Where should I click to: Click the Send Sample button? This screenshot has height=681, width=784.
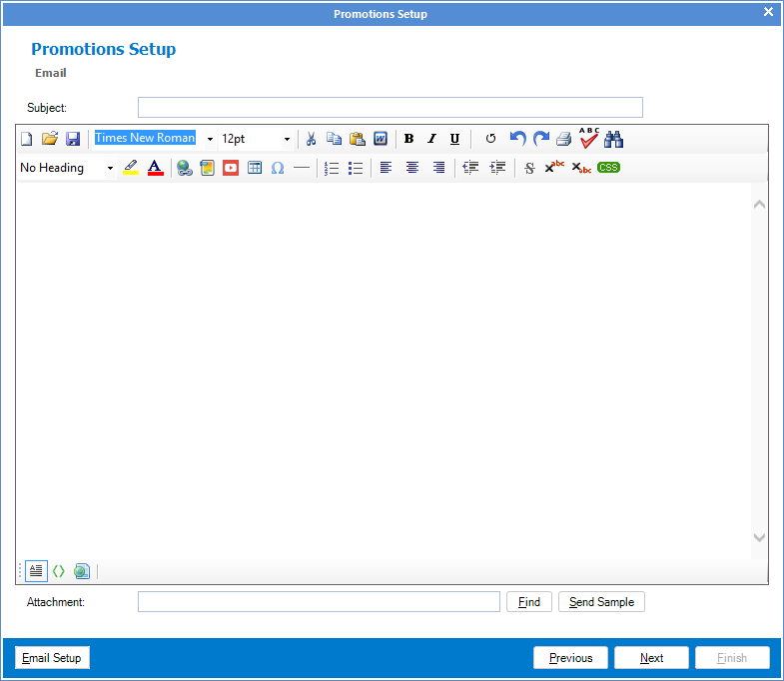(601, 602)
